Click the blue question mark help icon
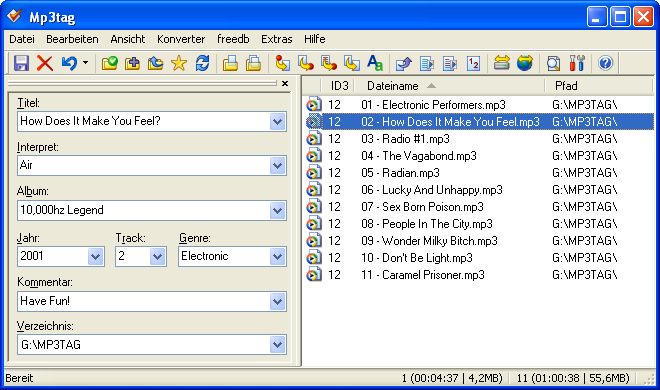 [605, 64]
